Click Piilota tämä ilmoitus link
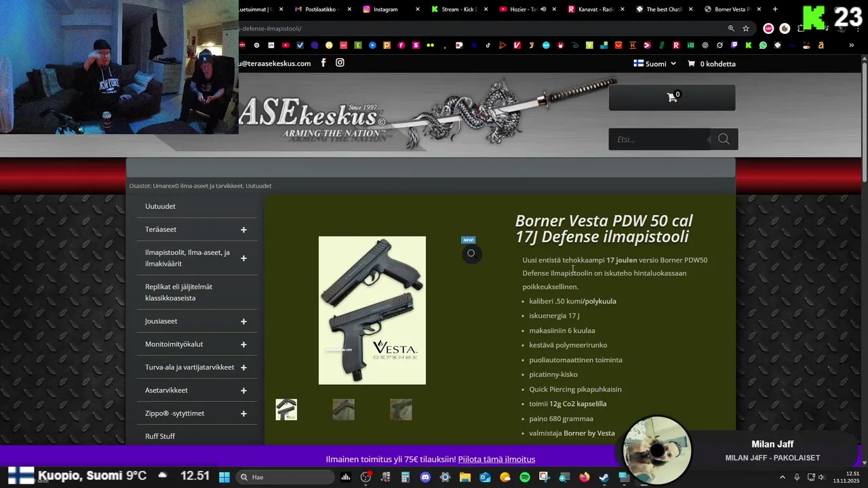 coord(496,459)
